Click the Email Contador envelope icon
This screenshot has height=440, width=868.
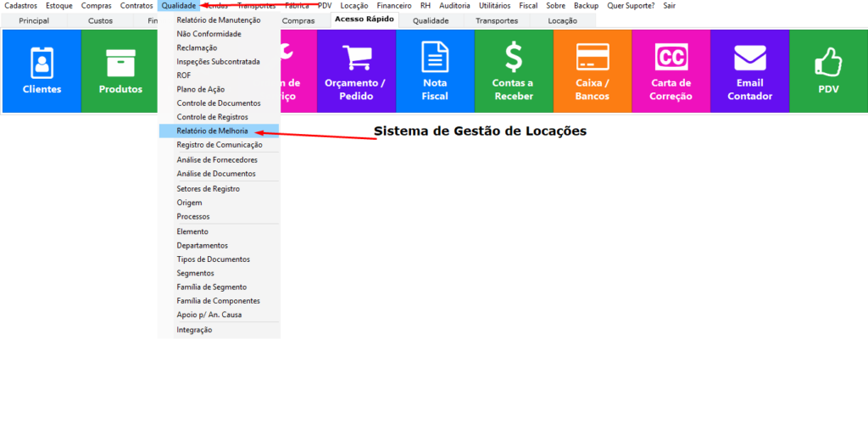click(x=749, y=58)
